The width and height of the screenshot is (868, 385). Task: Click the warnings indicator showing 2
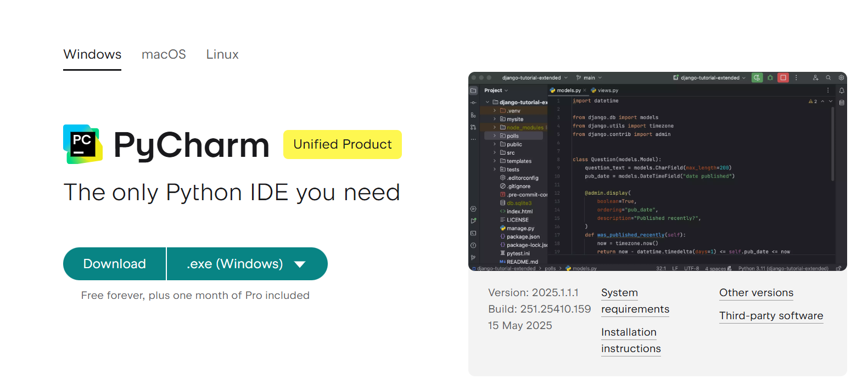tap(813, 101)
